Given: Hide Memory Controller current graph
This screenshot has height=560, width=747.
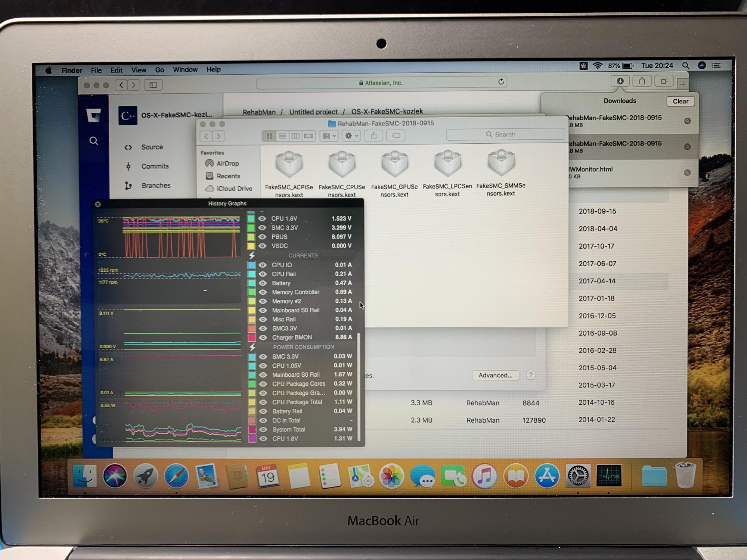Looking at the screenshot, I should click(x=263, y=292).
